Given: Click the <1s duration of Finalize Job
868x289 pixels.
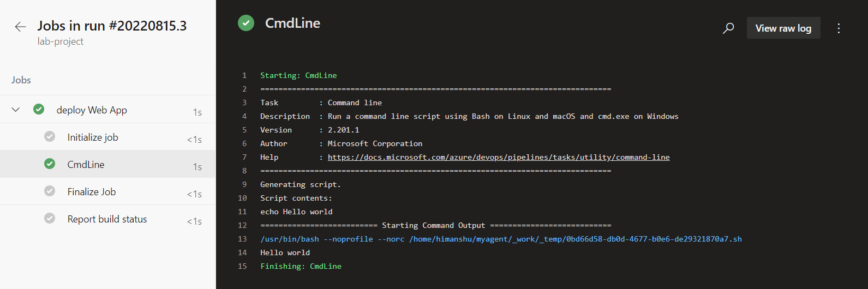Looking at the screenshot, I should point(194,194).
